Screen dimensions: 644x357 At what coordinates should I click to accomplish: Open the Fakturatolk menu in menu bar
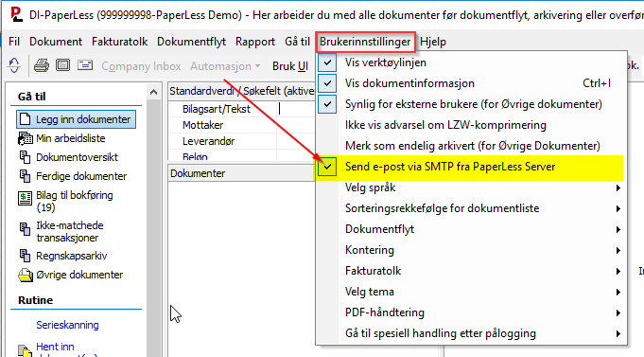coord(119,42)
